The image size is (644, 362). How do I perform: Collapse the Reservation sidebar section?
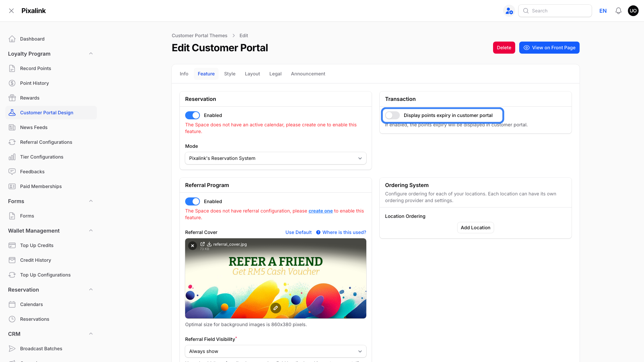tap(91, 290)
